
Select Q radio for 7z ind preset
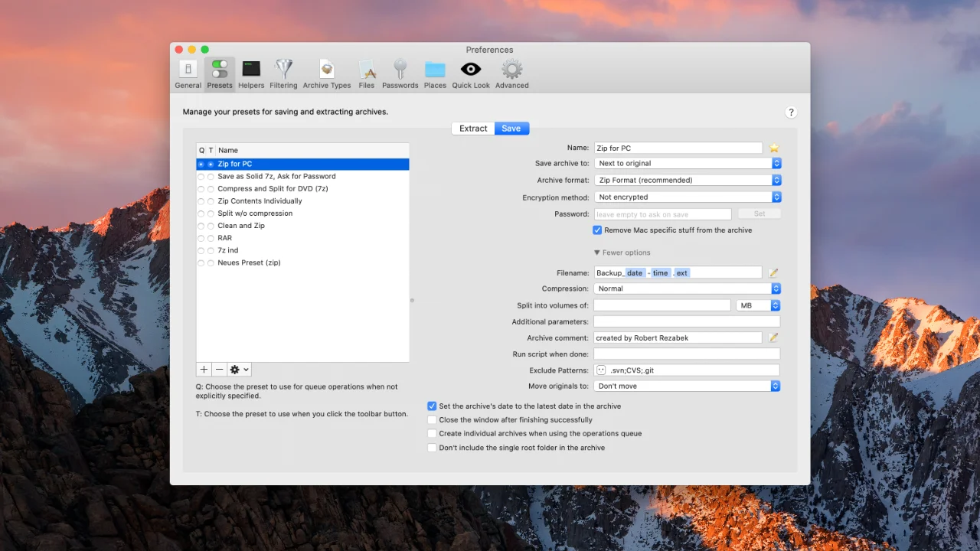[x=201, y=250]
